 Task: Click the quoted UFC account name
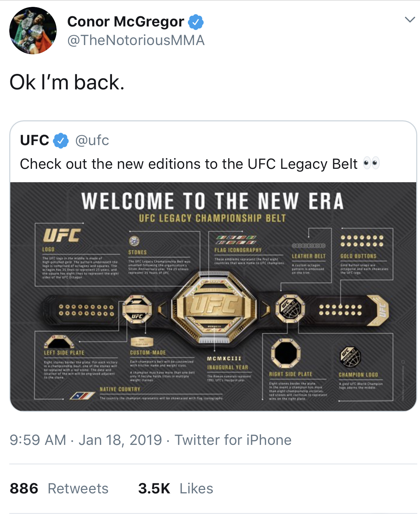[x=35, y=140]
